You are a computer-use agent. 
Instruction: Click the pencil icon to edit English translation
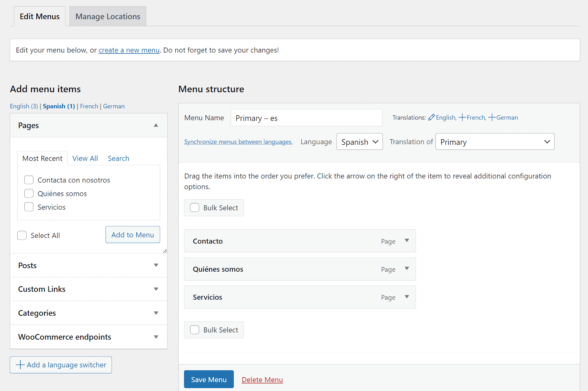click(x=431, y=117)
